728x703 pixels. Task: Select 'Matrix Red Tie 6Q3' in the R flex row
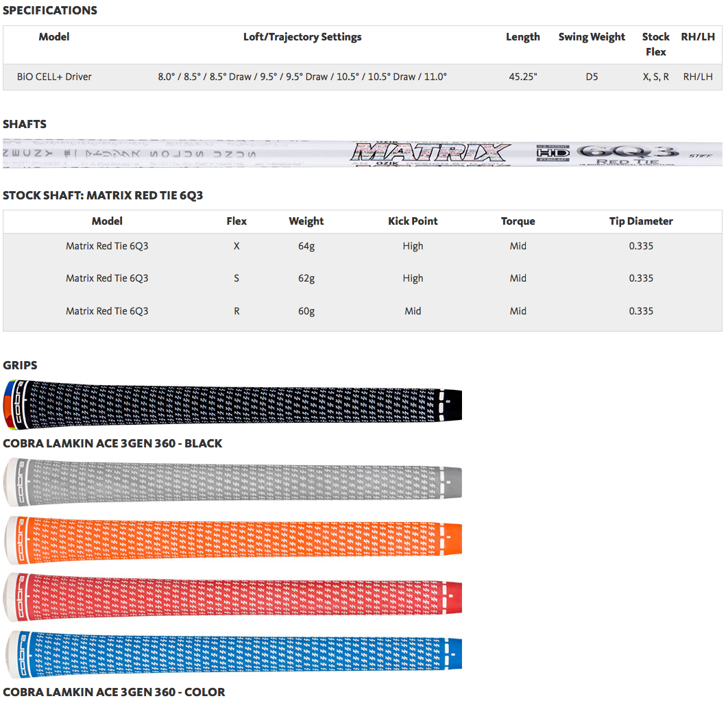[107, 311]
